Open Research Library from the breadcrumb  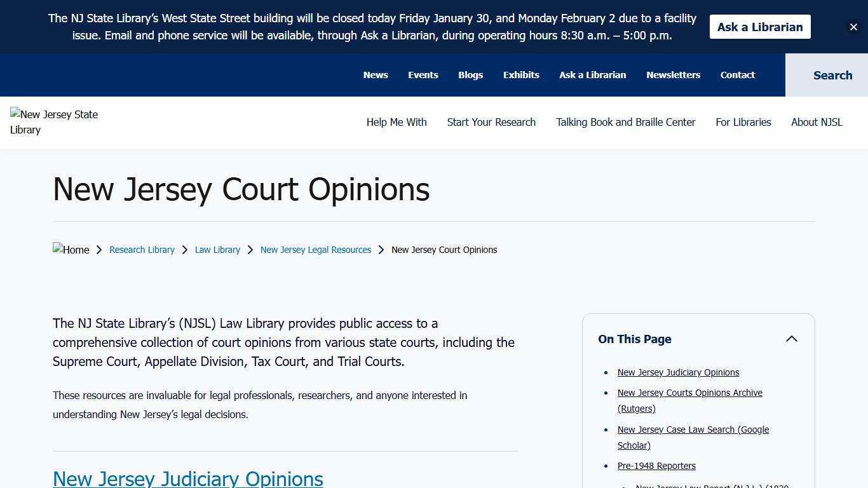click(142, 249)
